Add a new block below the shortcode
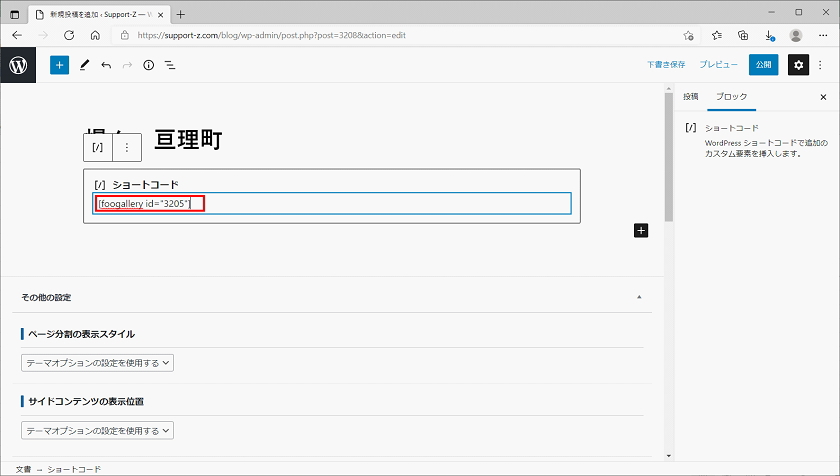The image size is (840, 476). tap(641, 230)
